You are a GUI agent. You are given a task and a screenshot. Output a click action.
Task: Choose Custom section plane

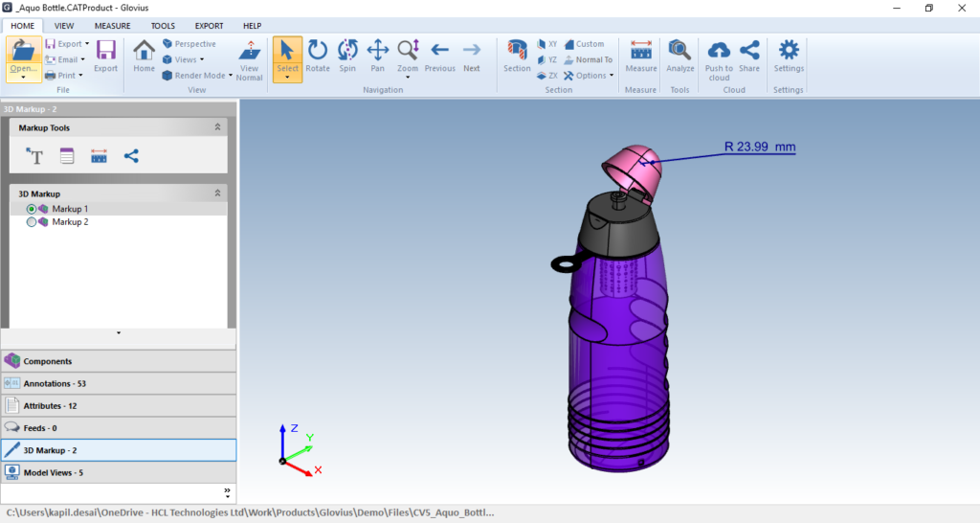click(x=585, y=44)
